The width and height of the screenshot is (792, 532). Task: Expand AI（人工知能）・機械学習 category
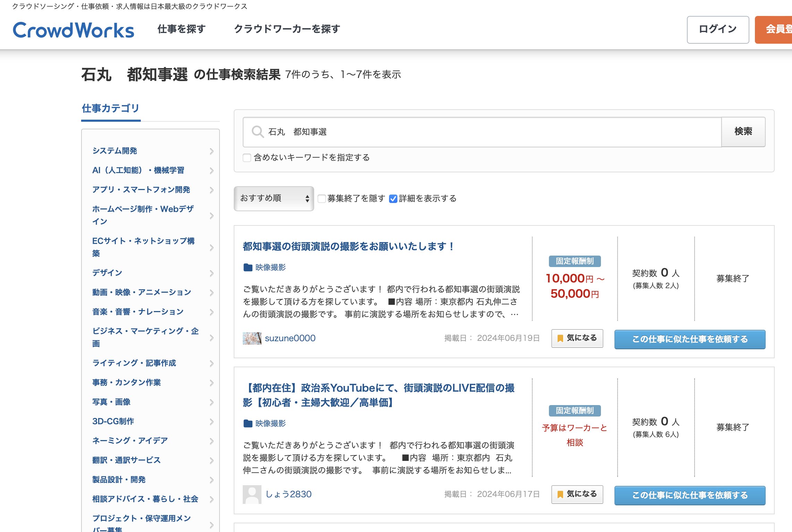[138, 170]
